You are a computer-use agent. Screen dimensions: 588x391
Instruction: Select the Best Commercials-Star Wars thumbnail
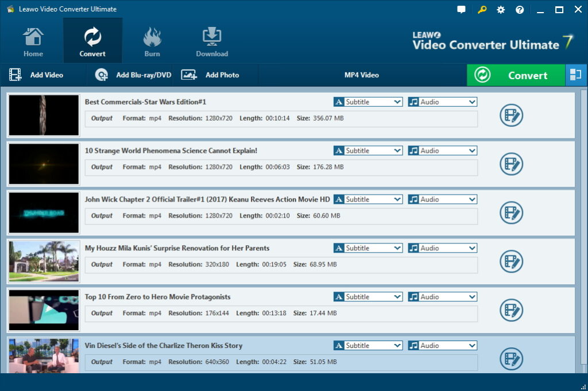[x=44, y=115]
